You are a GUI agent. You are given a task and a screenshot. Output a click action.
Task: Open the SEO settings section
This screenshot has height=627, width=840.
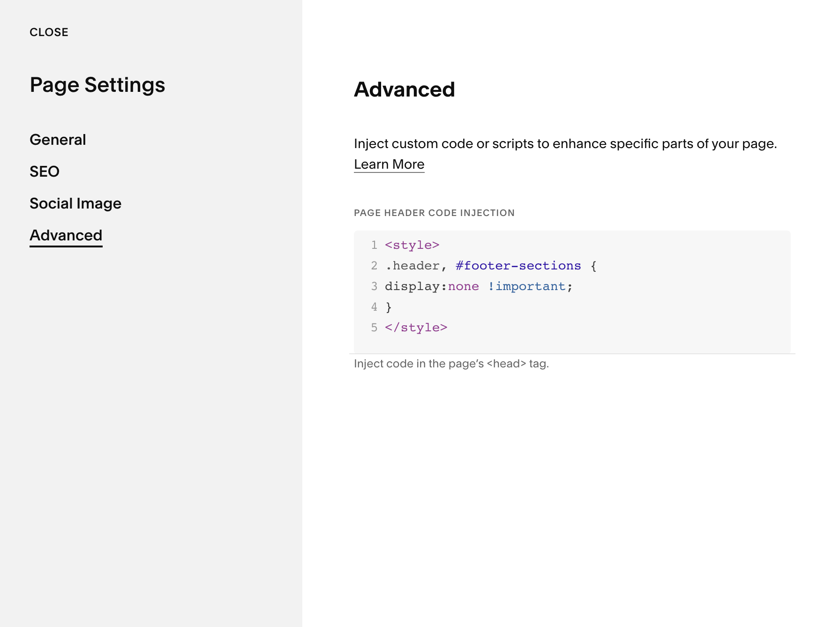(45, 171)
